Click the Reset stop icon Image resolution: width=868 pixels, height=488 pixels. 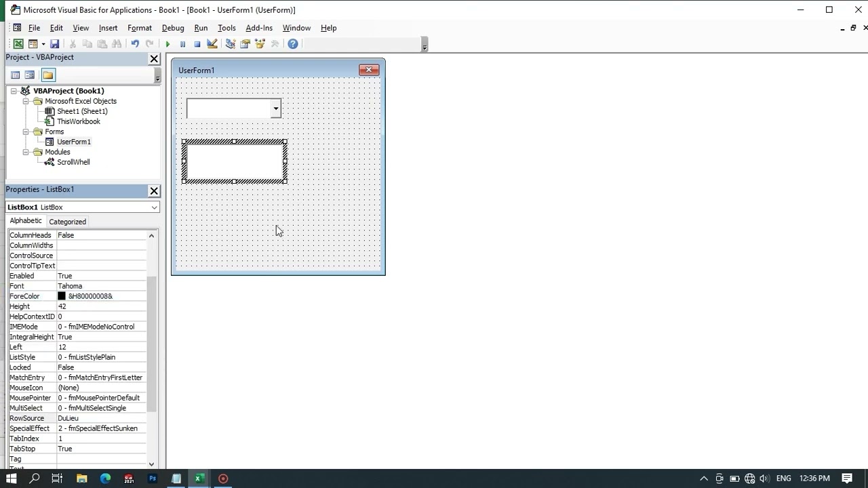(x=197, y=44)
